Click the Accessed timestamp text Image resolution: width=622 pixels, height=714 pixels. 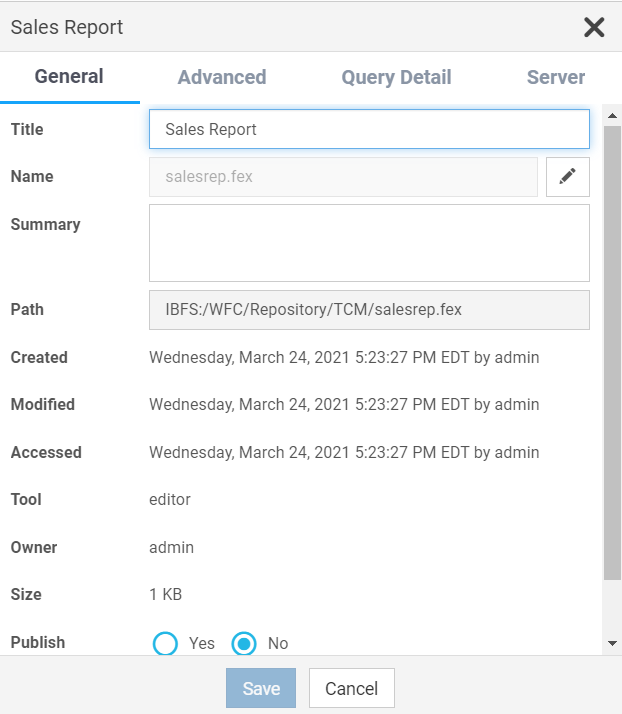344,452
